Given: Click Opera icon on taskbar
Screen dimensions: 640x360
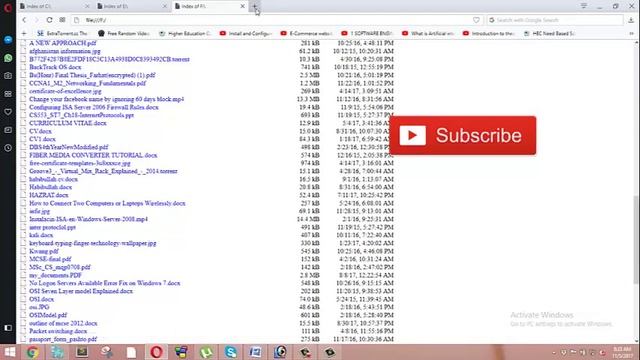Looking at the screenshot, I should (156, 352).
